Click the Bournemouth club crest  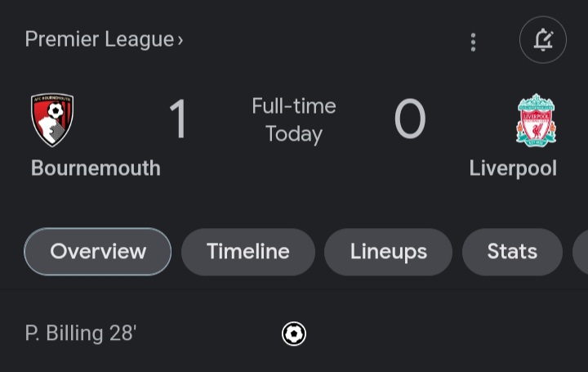[52, 119]
